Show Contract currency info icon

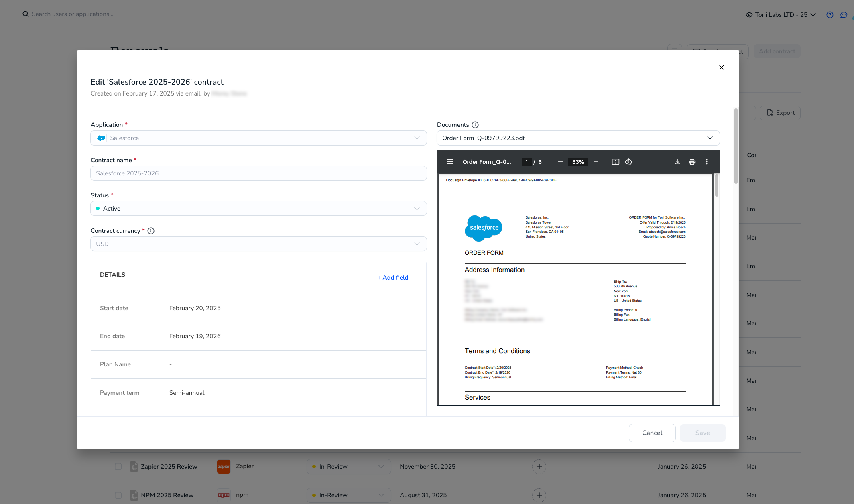151,231
